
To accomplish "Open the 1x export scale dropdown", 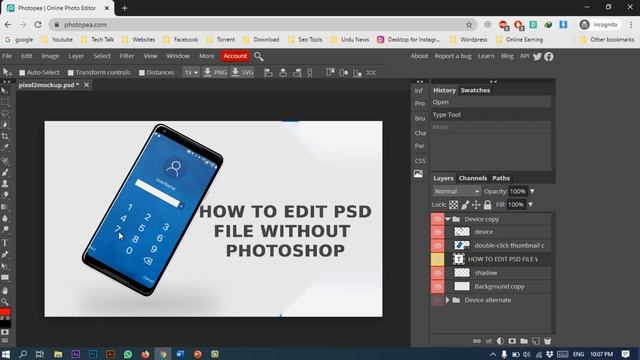I will [191, 73].
